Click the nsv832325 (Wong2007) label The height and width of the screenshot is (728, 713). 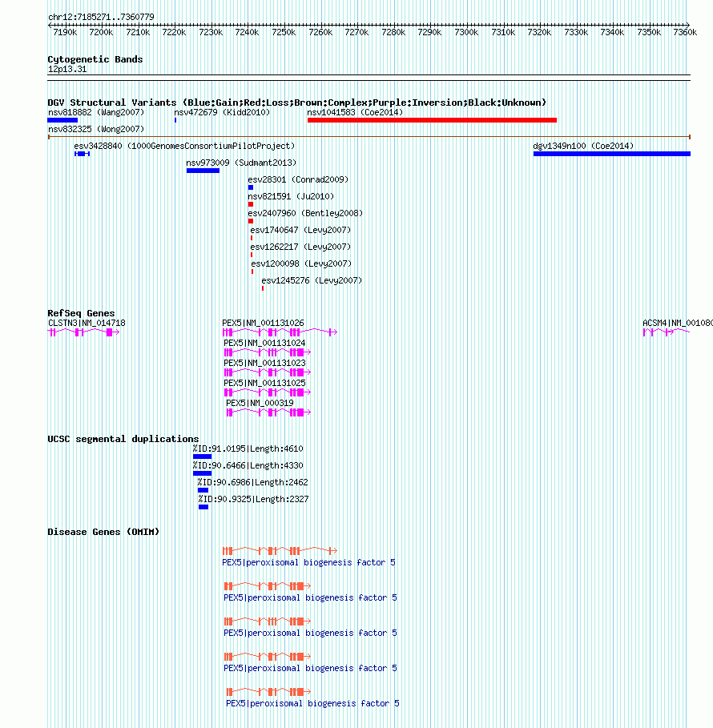pyautogui.click(x=96, y=129)
